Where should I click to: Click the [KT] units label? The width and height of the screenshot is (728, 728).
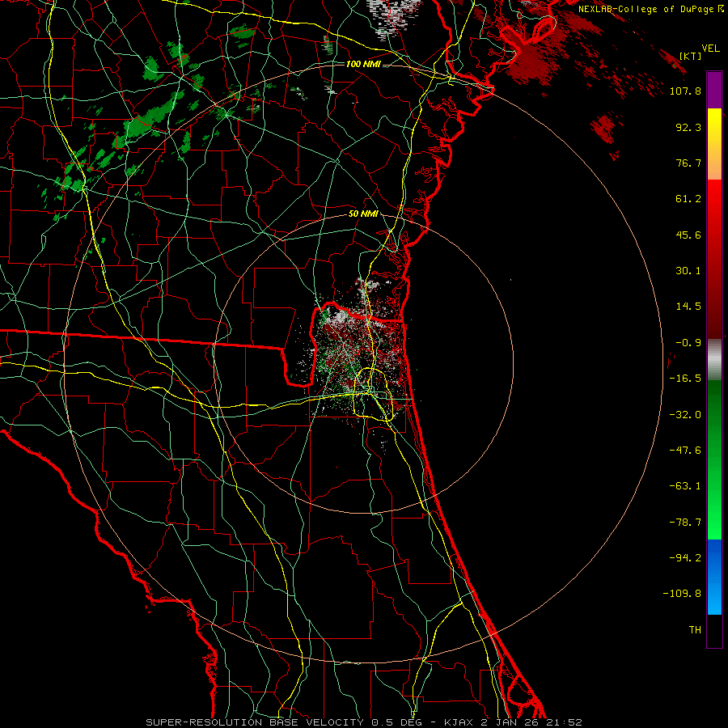(691, 56)
